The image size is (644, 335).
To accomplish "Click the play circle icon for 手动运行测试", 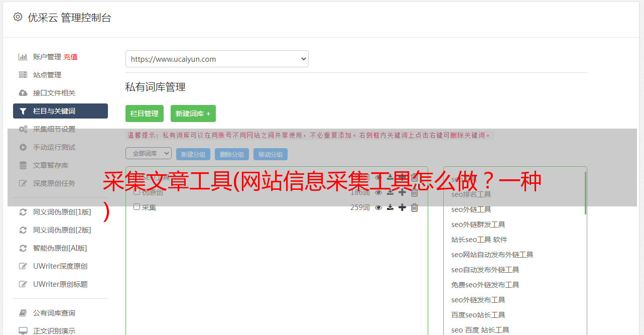I will coord(23,147).
